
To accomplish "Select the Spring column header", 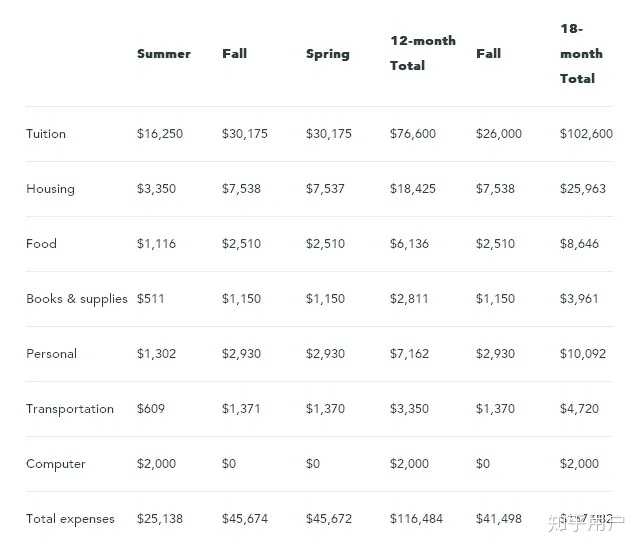I will pos(327,54).
